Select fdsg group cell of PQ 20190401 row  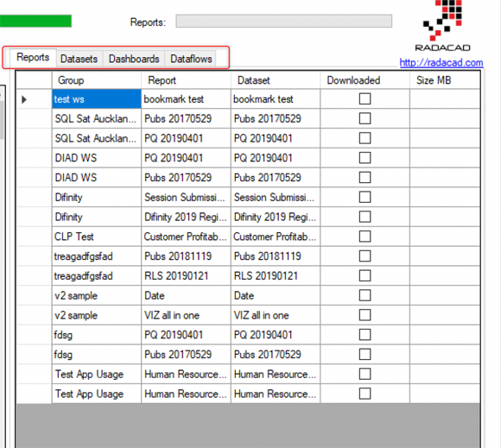[x=97, y=335]
